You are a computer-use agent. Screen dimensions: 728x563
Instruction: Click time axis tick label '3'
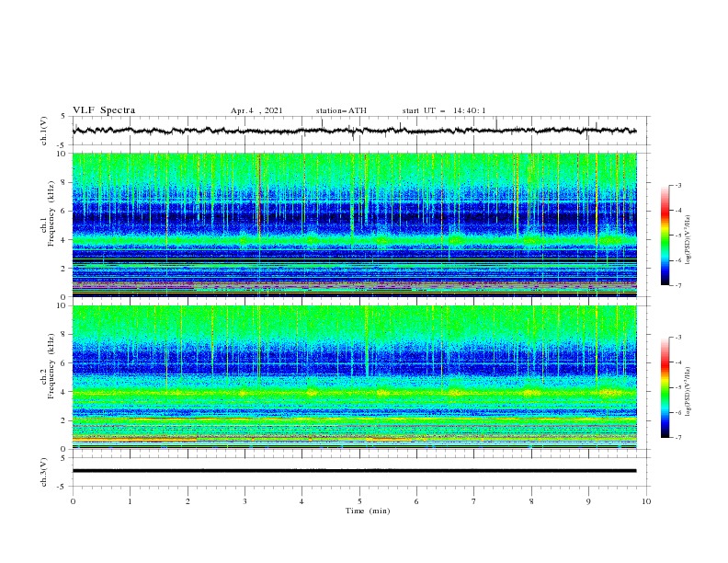click(x=245, y=501)
